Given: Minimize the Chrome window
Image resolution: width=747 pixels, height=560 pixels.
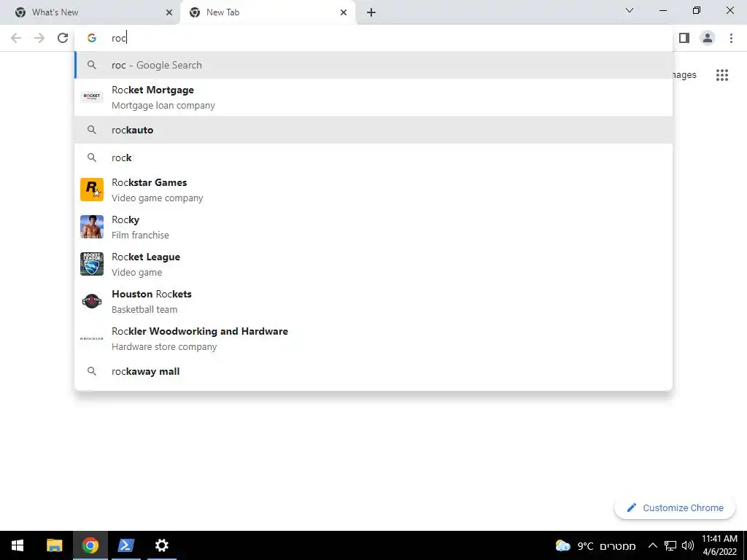Looking at the screenshot, I should (663, 10).
